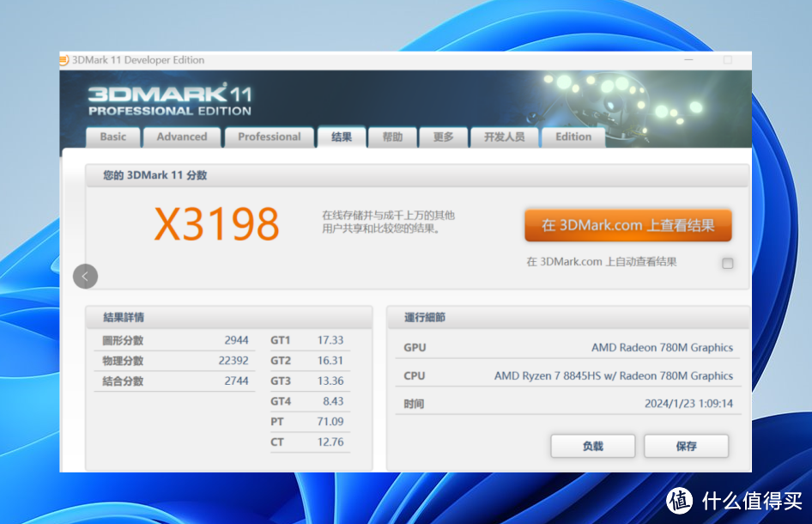Select the Edition tab
Image resolution: width=812 pixels, height=524 pixels.
(573, 137)
